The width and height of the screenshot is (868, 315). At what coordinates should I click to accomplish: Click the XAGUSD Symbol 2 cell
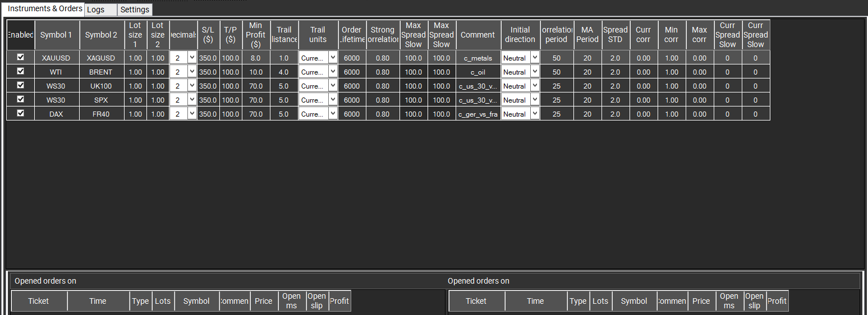click(x=101, y=58)
